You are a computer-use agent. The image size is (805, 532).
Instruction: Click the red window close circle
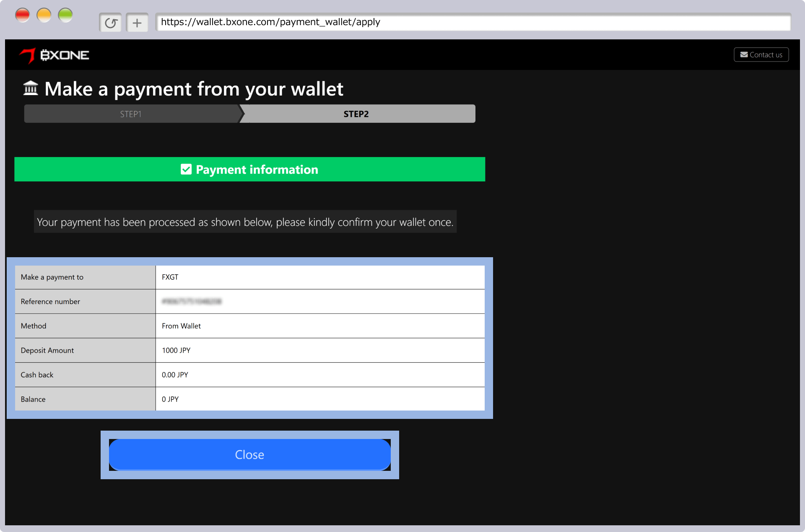pos(22,15)
